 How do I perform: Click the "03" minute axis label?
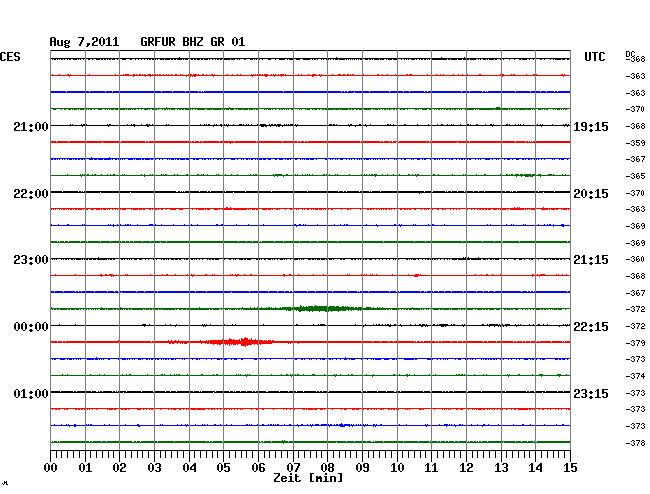click(x=154, y=468)
